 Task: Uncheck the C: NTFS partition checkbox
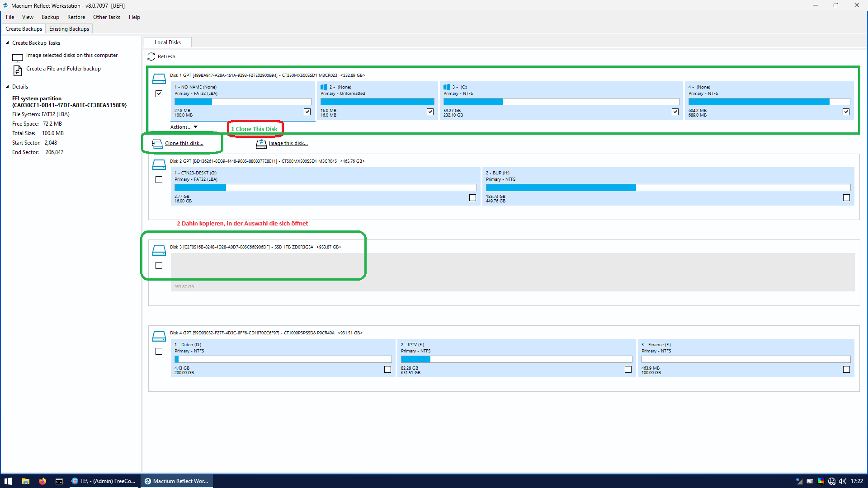(x=675, y=112)
